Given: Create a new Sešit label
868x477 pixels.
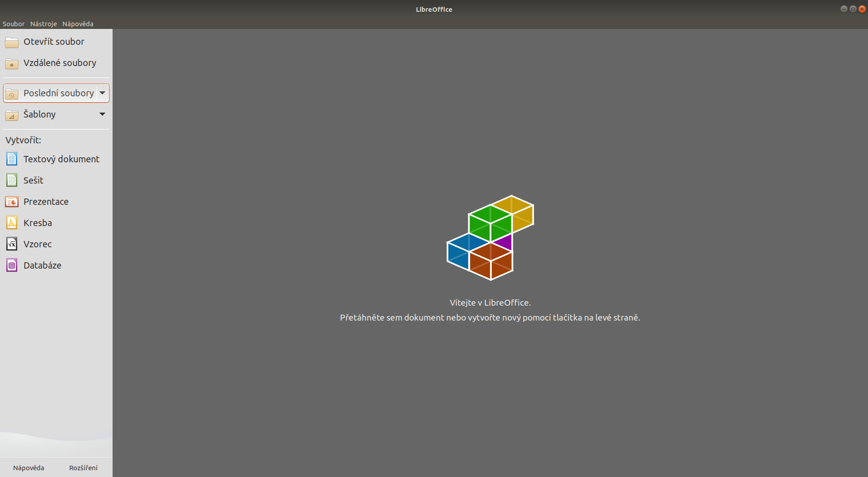Looking at the screenshot, I should [33, 180].
